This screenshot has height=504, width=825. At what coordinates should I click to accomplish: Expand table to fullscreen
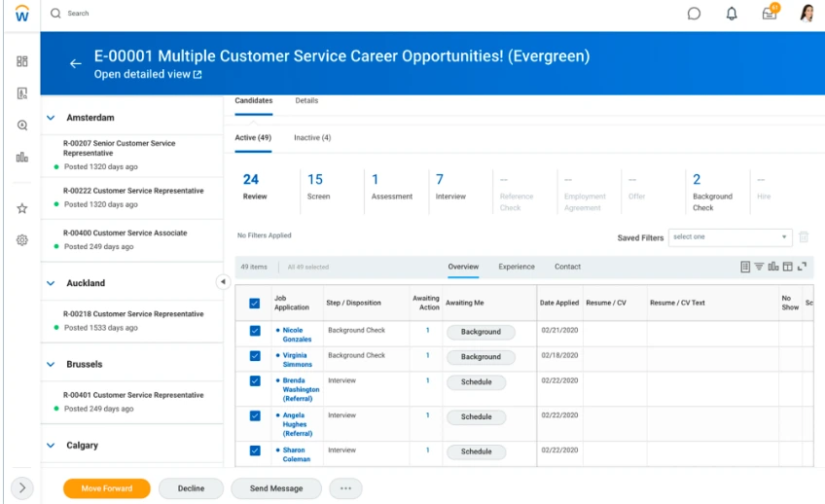tap(802, 267)
